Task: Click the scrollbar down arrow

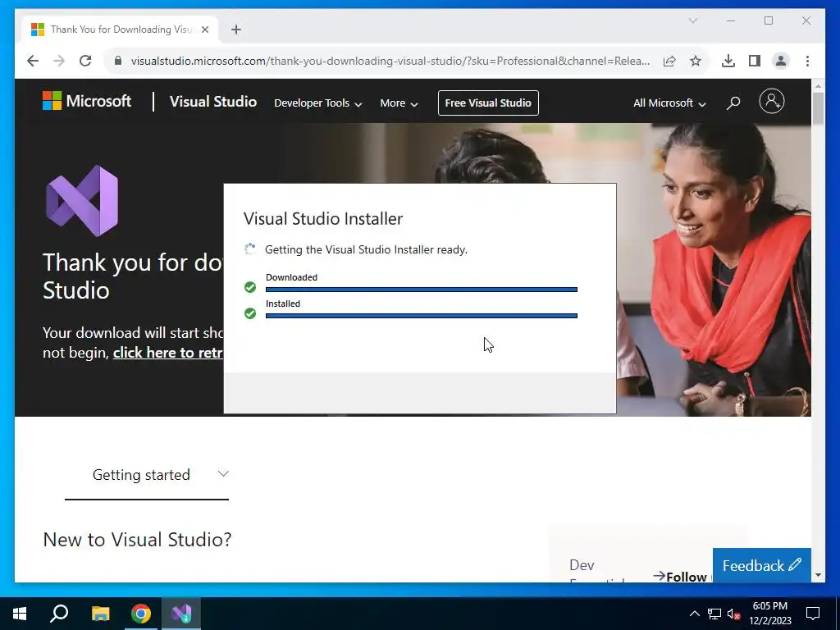Action: 818,575
